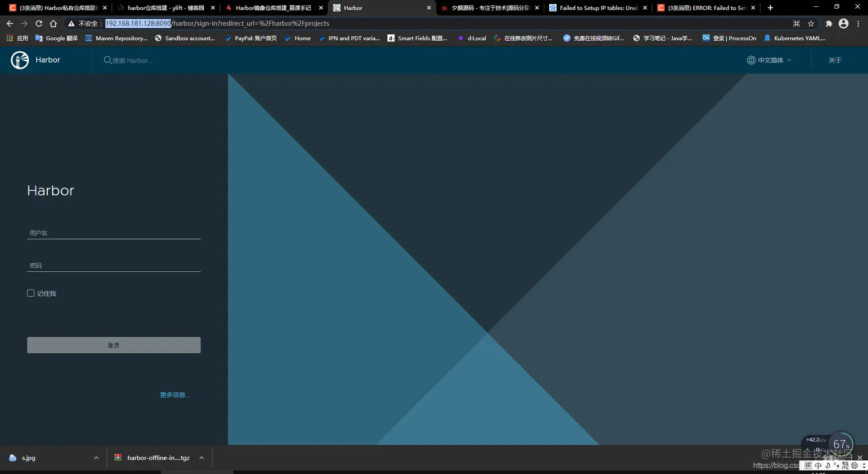Focus the 密码 password field
Screen dimensions: 868x474
coord(114,265)
